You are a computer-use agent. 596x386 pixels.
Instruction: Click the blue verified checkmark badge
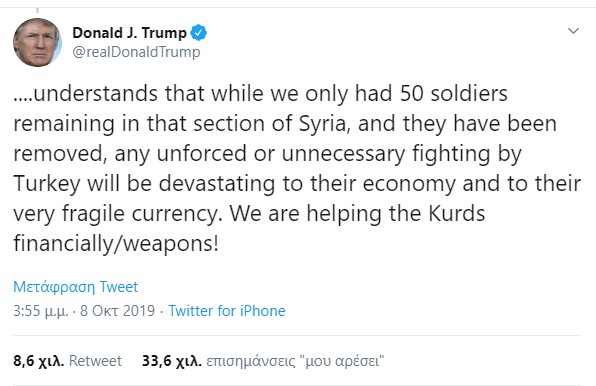coord(198,33)
